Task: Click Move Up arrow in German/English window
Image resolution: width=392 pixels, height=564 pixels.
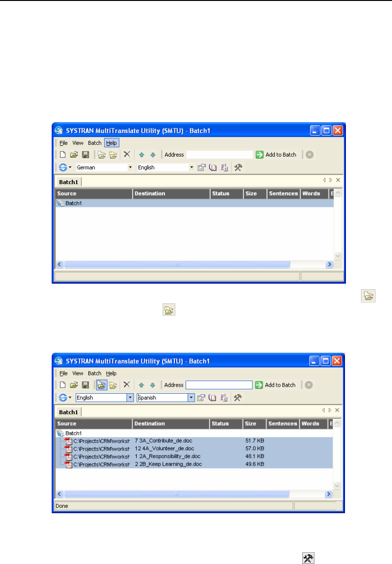Action: point(141,155)
